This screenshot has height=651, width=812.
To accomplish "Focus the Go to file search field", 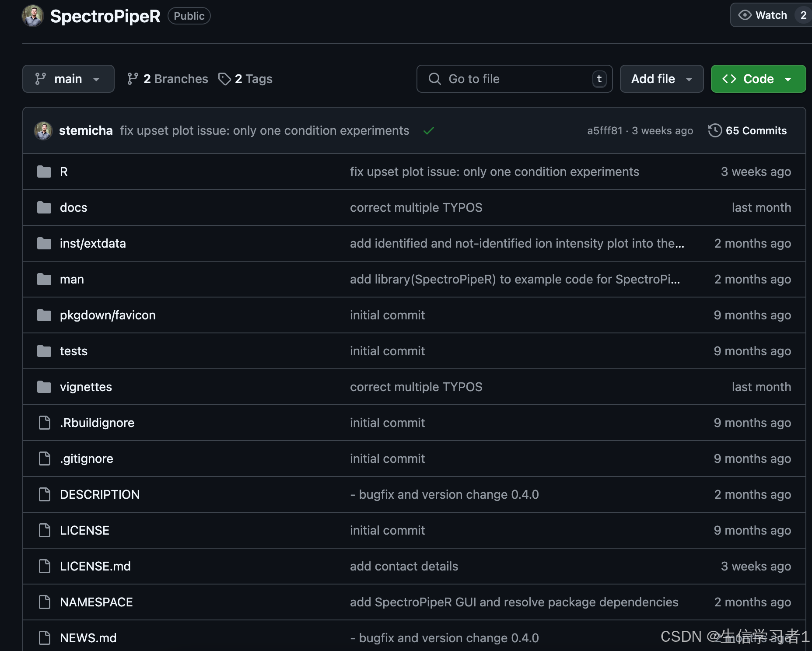I will (514, 79).
